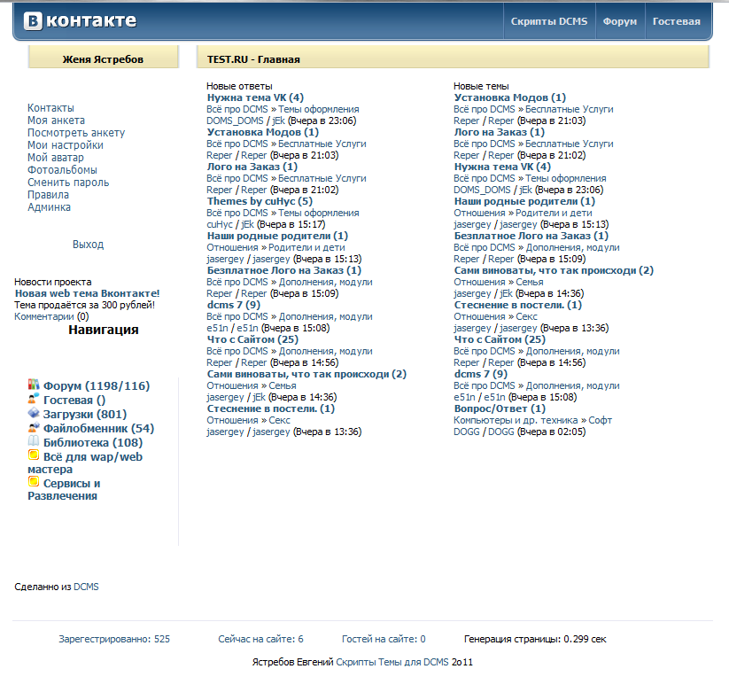The height and width of the screenshot is (700, 729).
Task: Click Зарегестрированно: 525 footer link
Action: [114, 639]
